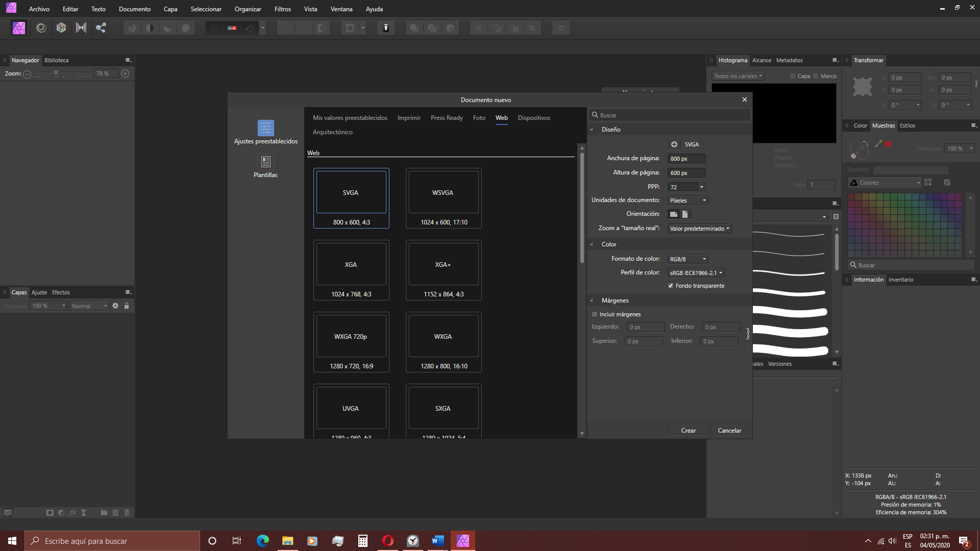Click the dialog Buscar search field
Screen dimensions: 980x551
point(670,115)
